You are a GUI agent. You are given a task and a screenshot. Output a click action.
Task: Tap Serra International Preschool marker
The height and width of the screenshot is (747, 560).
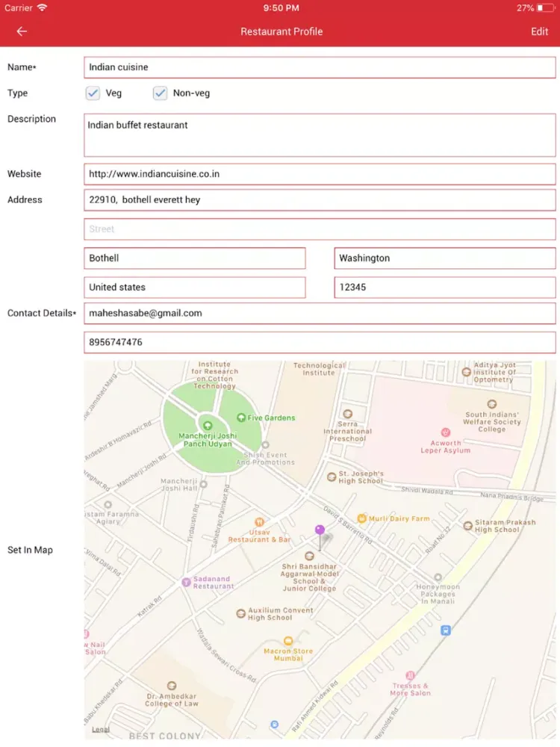[x=348, y=414]
